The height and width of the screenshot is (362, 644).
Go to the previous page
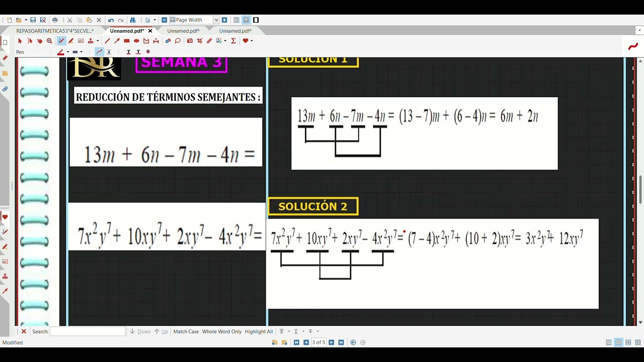pyautogui.click(x=306, y=342)
